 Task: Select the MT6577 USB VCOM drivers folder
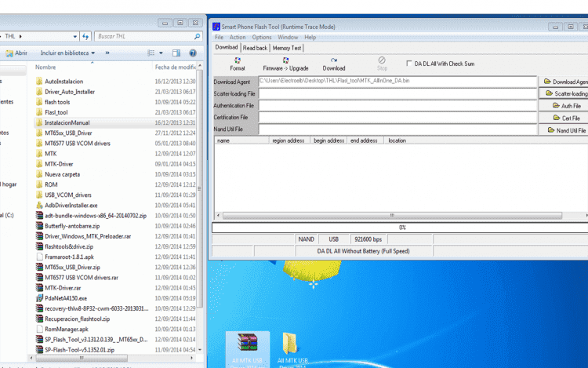click(78, 144)
